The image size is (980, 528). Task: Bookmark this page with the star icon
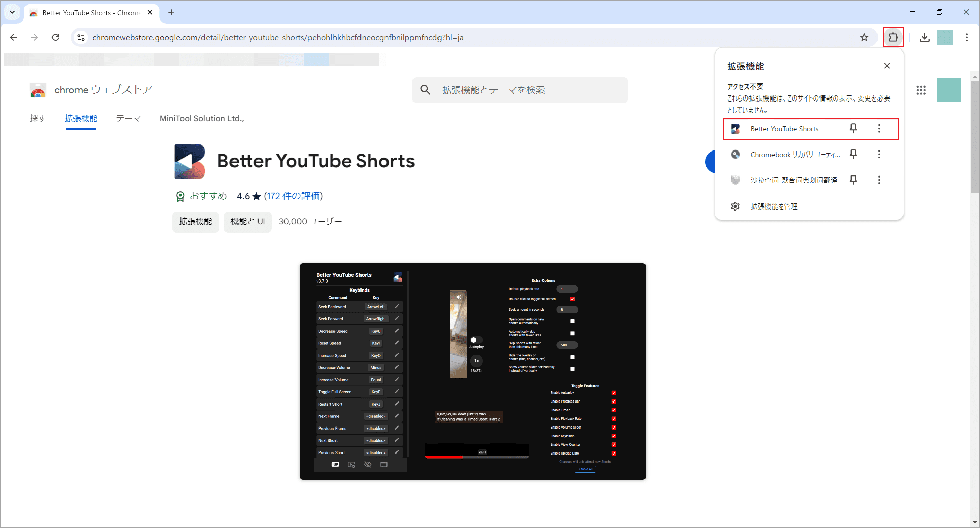click(864, 37)
